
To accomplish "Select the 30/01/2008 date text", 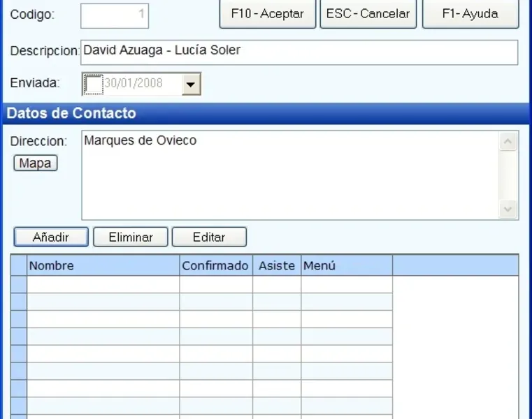I will click(x=134, y=83).
